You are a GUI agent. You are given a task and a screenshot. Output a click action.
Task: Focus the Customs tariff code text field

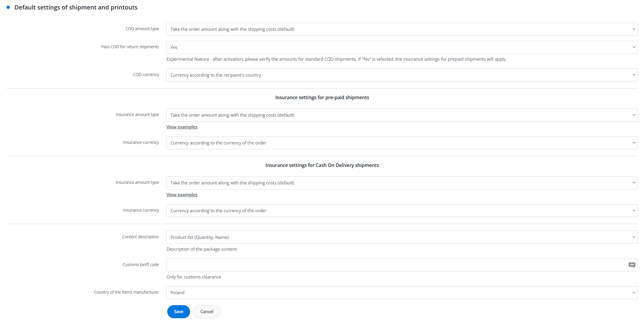[x=396, y=265]
